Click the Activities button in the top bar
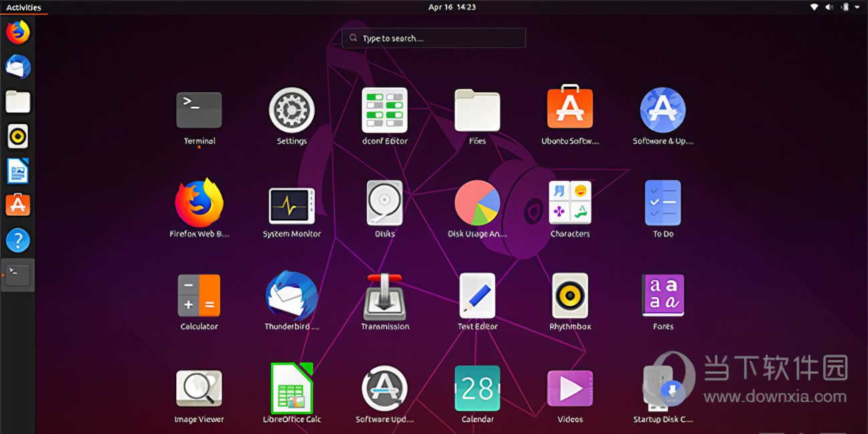Screen dimensions: 868x434 tap(23, 7)
